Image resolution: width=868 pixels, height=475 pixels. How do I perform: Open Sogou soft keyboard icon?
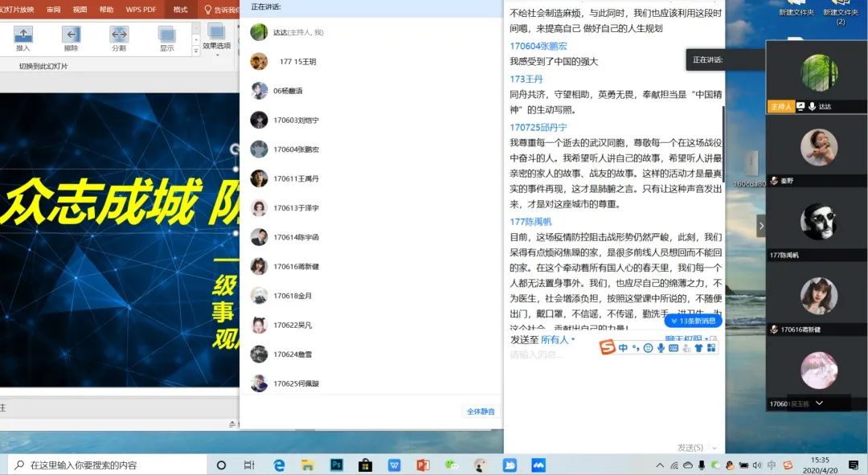[674, 348]
